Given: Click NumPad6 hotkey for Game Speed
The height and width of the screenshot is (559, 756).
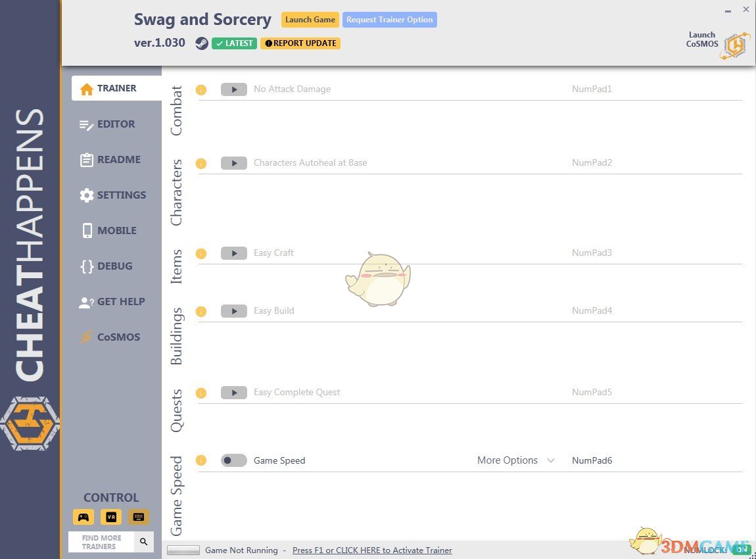Looking at the screenshot, I should pos(592,460).
